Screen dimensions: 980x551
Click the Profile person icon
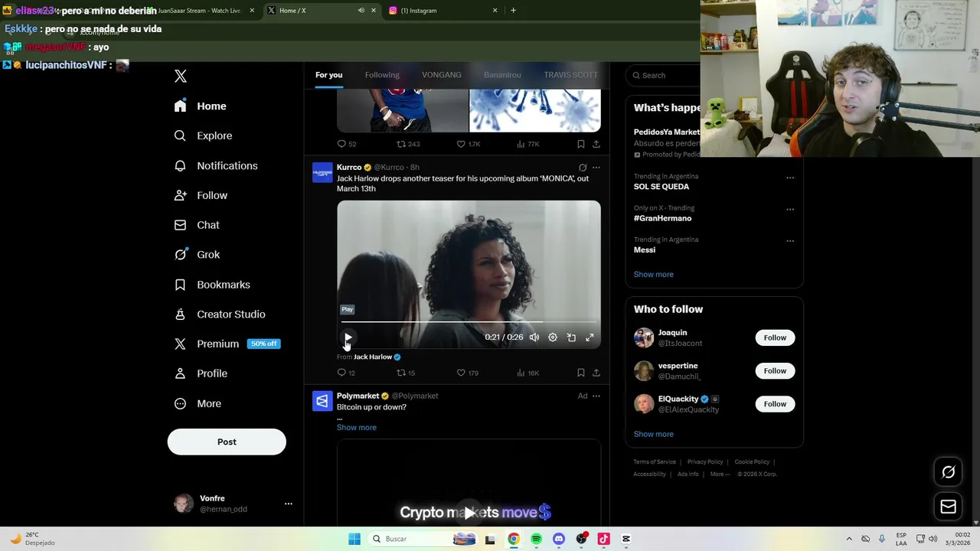(180, 373)
